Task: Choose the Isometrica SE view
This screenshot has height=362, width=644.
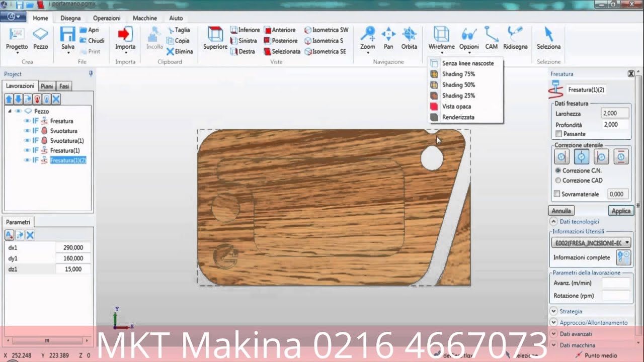Action: 325,51
